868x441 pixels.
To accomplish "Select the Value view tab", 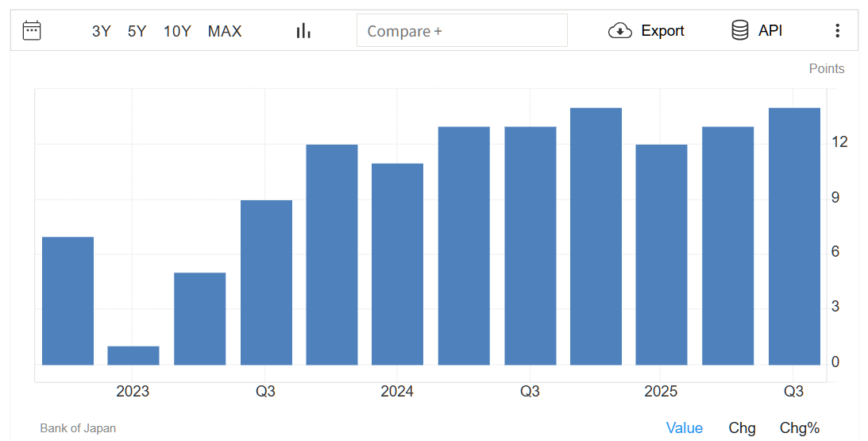I will [x=684, y=428].
